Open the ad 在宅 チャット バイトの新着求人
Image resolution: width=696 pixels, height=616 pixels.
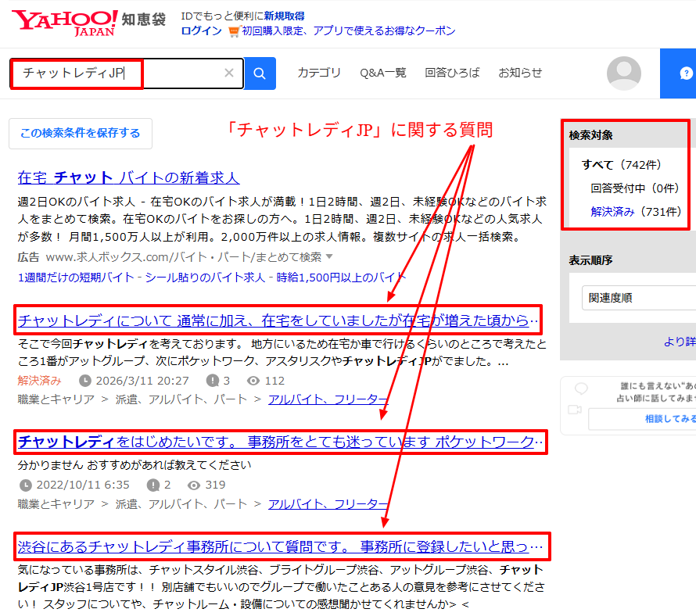click(x=129, y=178)
